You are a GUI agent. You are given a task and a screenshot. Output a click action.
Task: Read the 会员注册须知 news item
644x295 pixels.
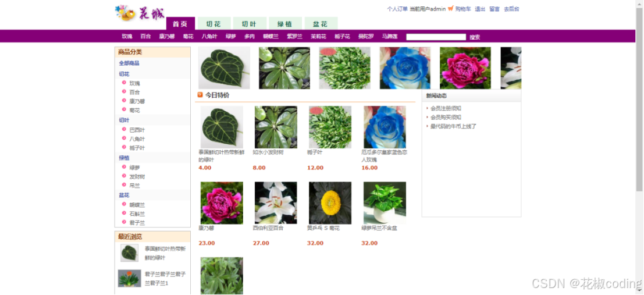(x=446, y=108)
